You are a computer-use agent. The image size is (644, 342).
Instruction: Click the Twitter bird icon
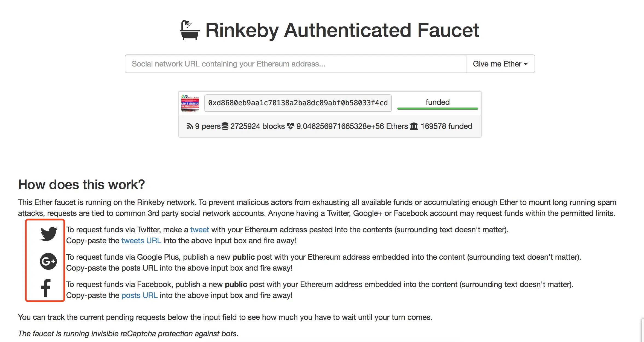pyautogui.click(x=49, y=234)
